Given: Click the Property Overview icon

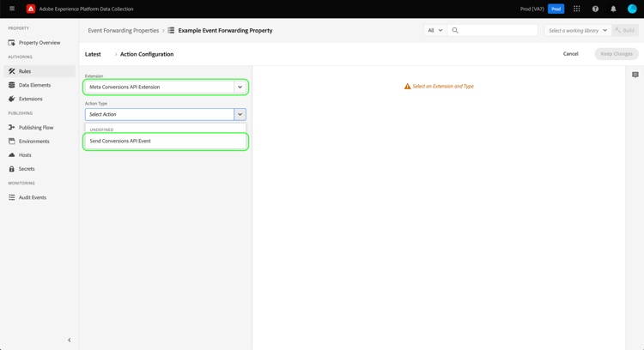Looking at the screenshot, I should click(x=11, y=43).
